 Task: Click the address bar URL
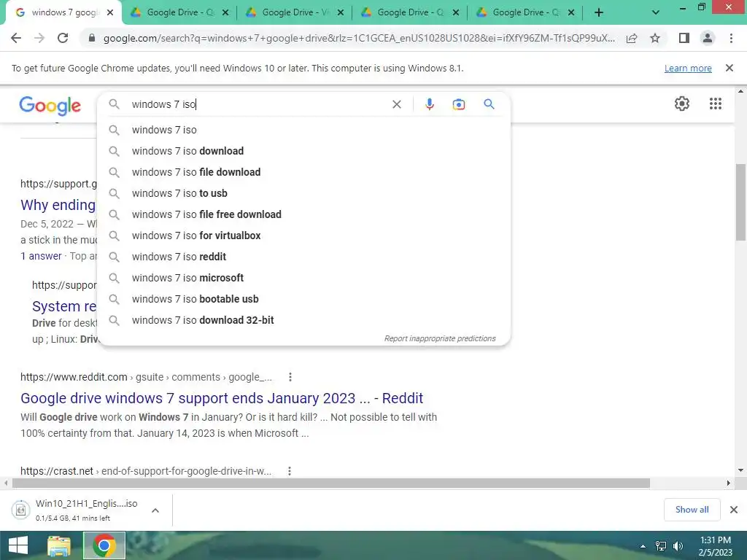358,38
